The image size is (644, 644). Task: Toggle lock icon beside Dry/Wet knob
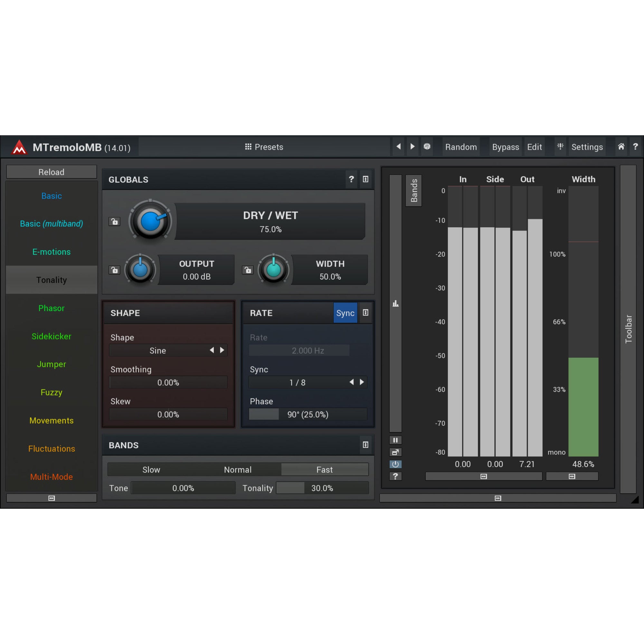coord(114,222)
